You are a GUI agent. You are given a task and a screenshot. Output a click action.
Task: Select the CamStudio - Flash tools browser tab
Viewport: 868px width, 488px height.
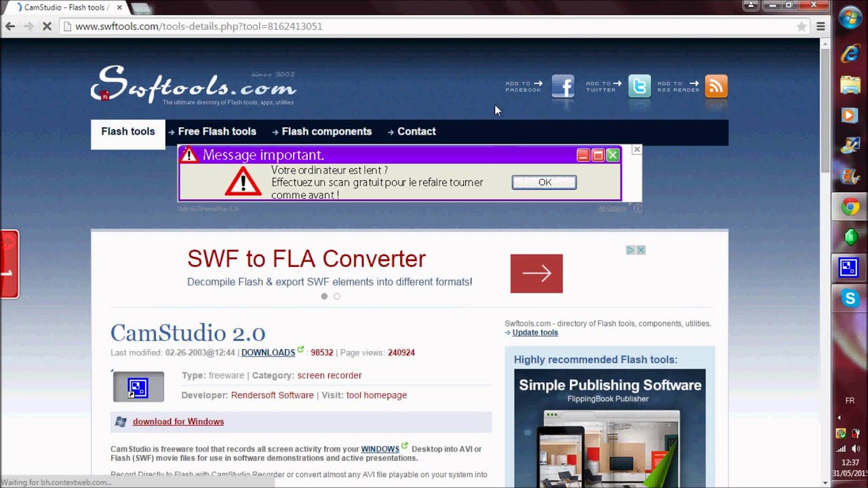66,7
